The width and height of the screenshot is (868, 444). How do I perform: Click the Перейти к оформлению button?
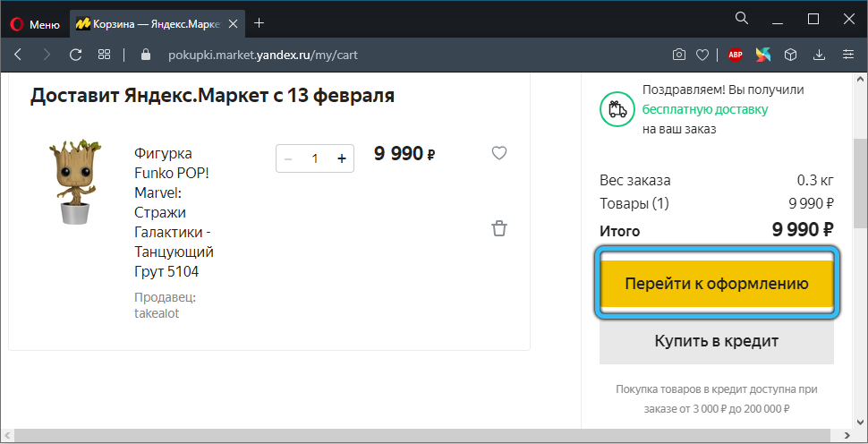coord(717,284)
